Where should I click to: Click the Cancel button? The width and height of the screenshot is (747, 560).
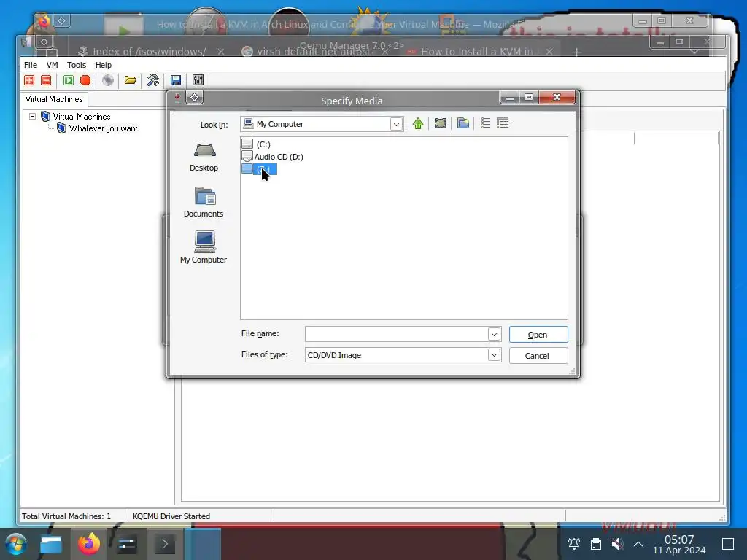point(538,356)
